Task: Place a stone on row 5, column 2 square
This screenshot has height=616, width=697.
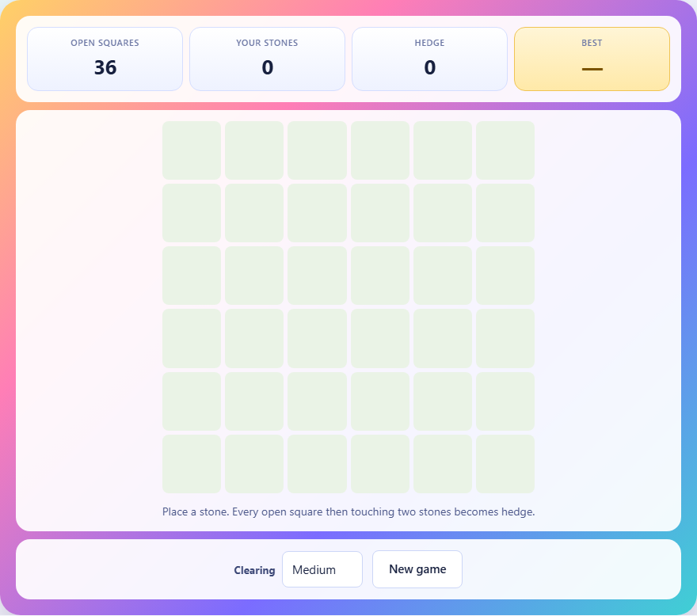Action: click(x=254, y=401)
